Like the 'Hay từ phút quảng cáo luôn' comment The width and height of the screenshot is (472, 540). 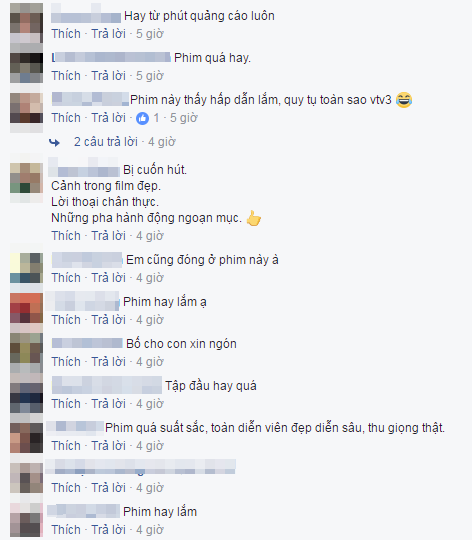[x=66, y=34]
